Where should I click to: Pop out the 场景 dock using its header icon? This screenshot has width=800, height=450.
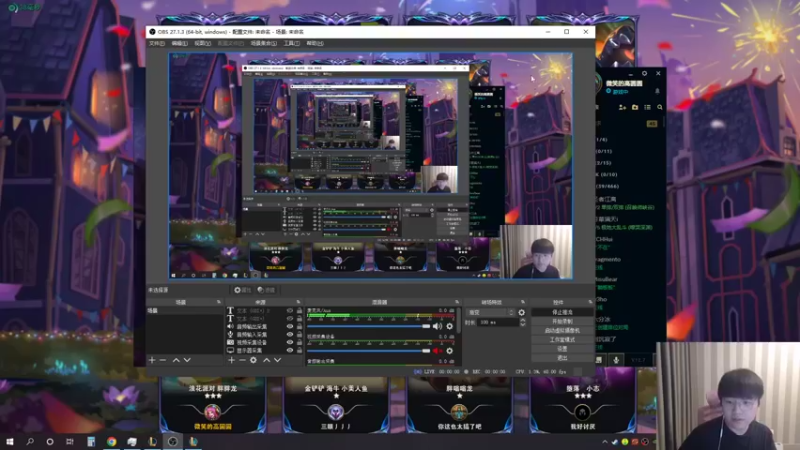pyautogui.click(x=219, y=302)
